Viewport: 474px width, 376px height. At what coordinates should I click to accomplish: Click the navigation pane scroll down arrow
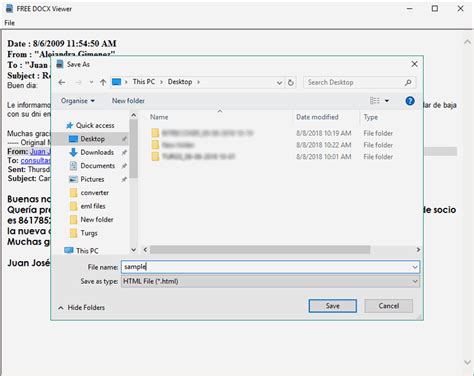click(133, 250)
